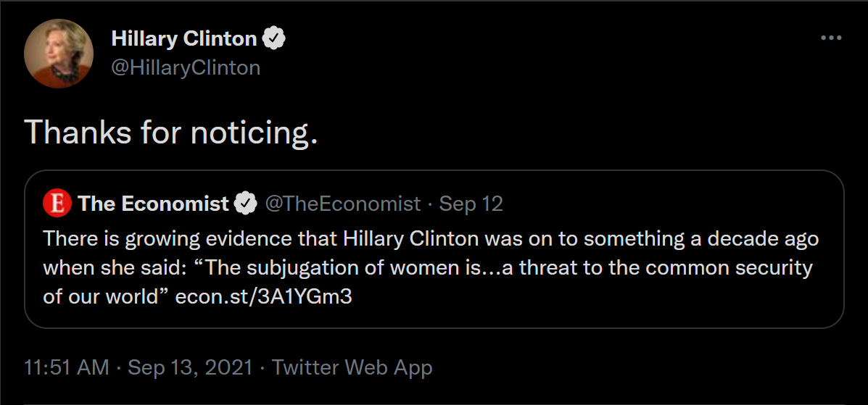
Task: Click the Sep 13, 2021 tweet date
Action: coord(190,367)
